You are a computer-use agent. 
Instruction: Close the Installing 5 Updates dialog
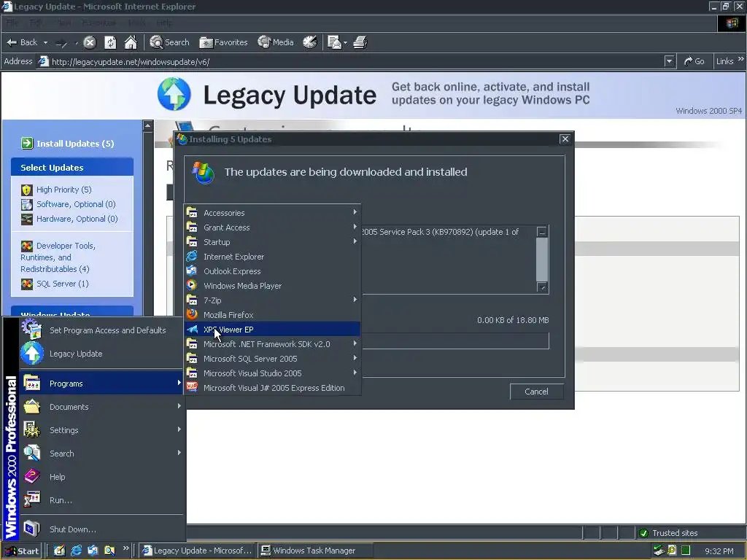pyautogui.click(x=565, y=139)
